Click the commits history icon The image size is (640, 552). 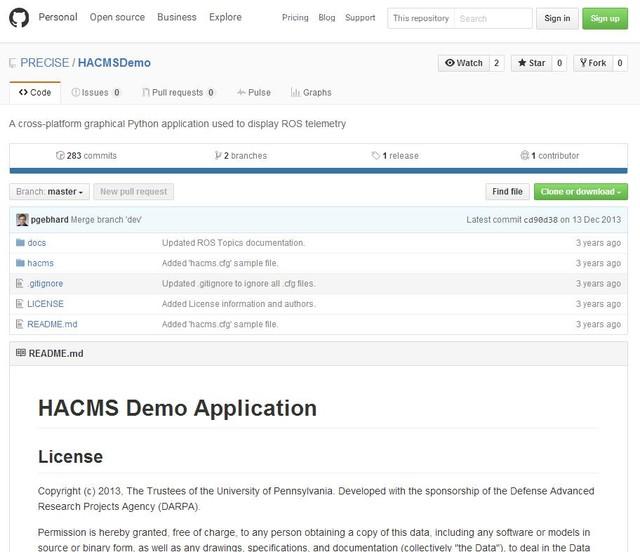pos(60,156)
